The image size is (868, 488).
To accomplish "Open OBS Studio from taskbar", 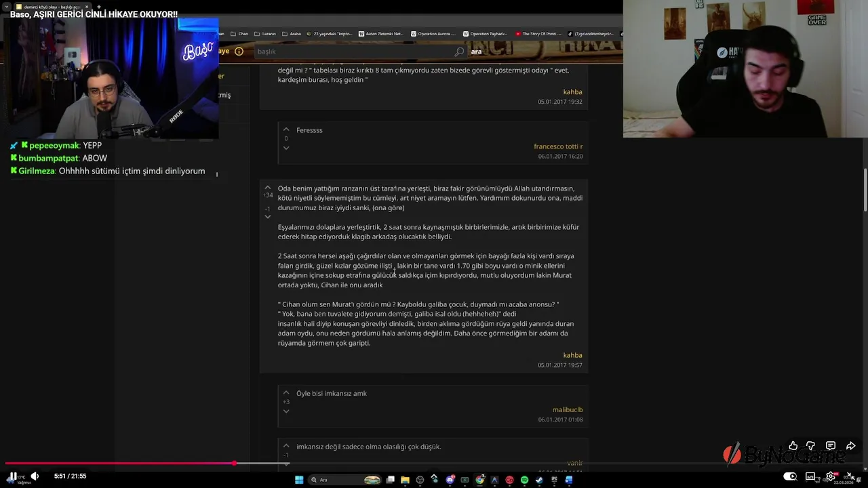I will 420,480.
